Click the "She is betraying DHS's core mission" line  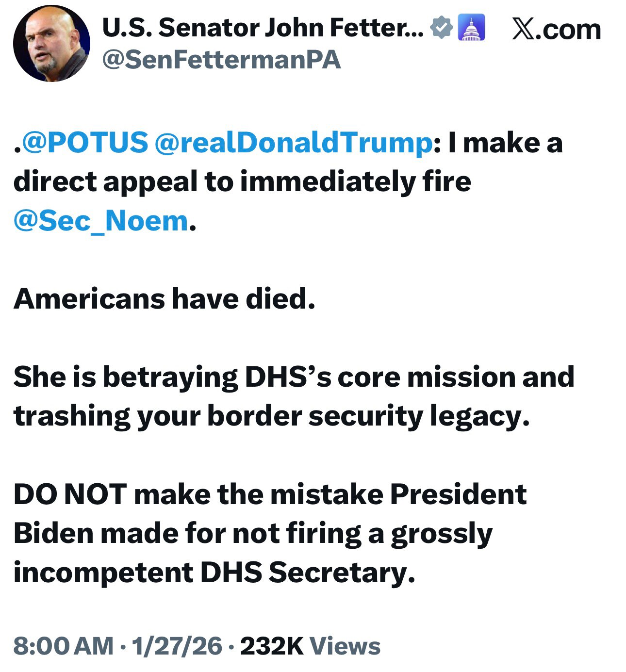pos(294,377)
